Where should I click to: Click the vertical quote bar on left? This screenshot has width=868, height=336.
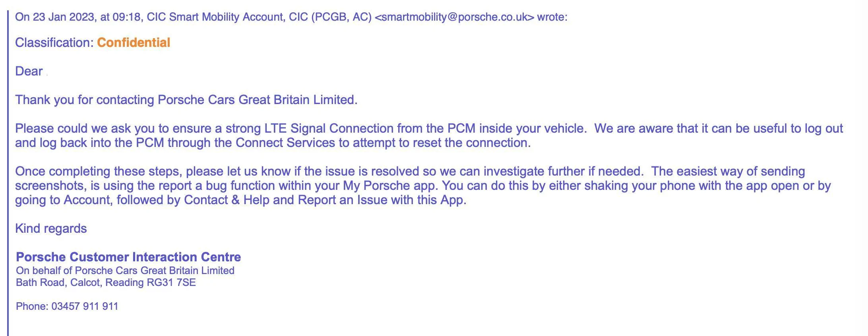pyautogui.click(x=8, y=173)
